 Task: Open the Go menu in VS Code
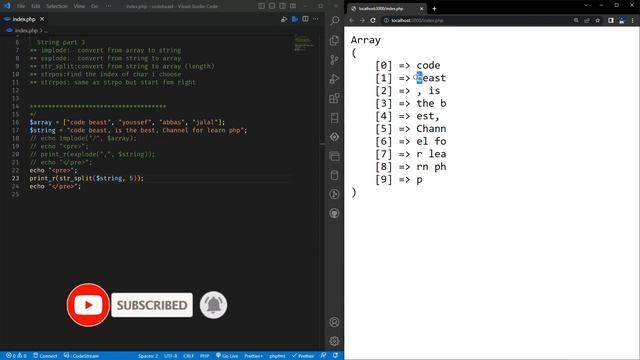click(95, 7)
